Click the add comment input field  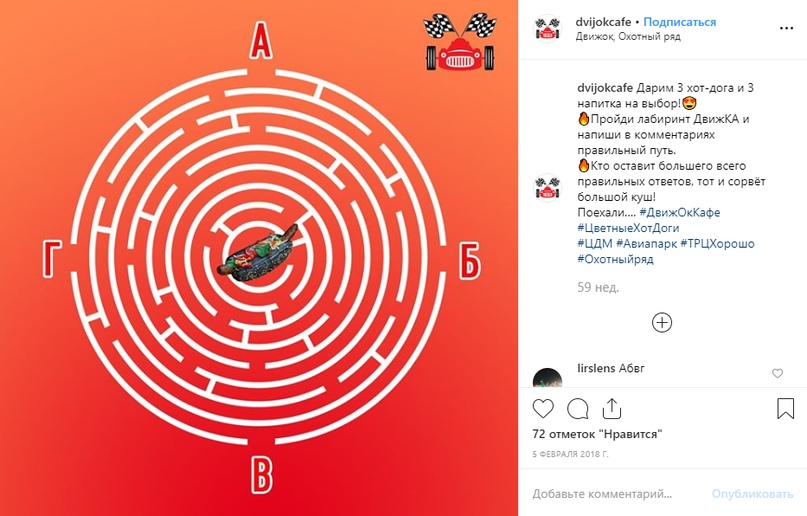[x=612, y=494]
